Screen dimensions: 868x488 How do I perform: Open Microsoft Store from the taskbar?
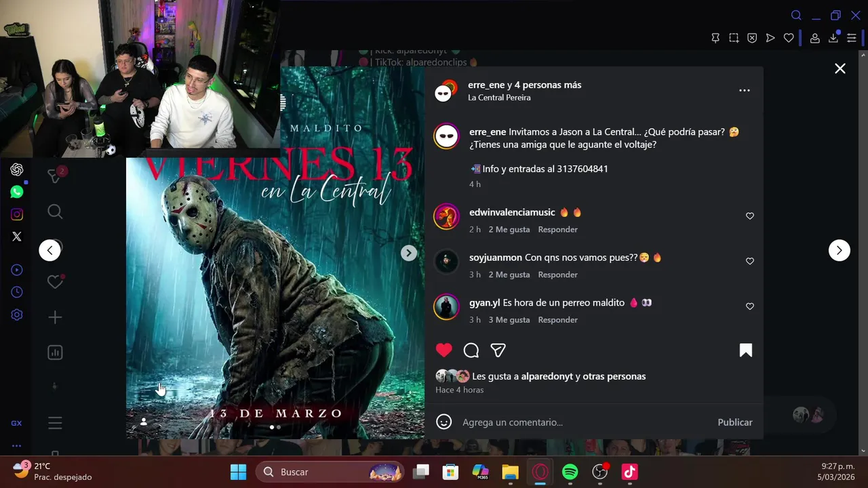pyautogui.click(x=450, y=472)
